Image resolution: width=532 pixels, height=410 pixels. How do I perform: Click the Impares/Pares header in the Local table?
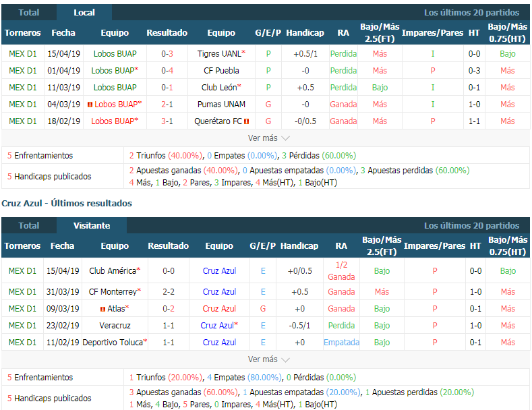[x=433, y=33]
